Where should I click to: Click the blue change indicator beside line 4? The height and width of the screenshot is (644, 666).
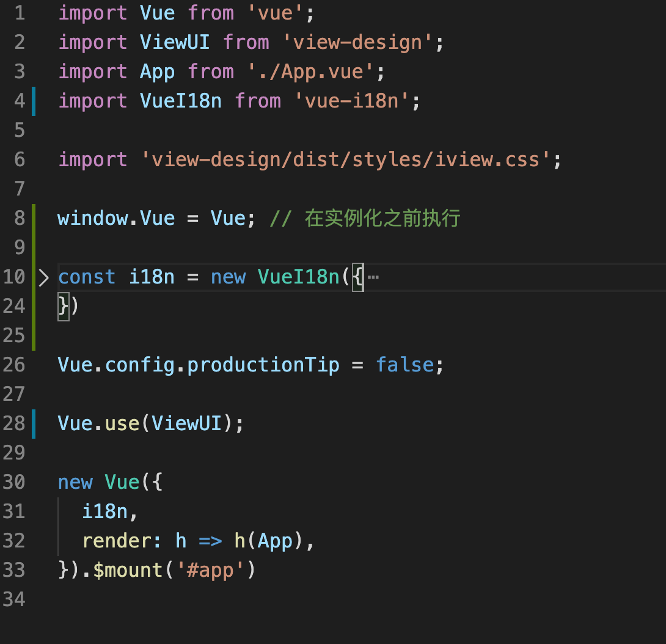(35, 100)
